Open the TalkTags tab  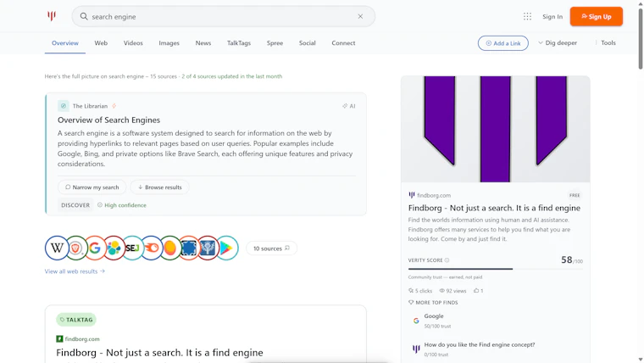coord(239,42)
